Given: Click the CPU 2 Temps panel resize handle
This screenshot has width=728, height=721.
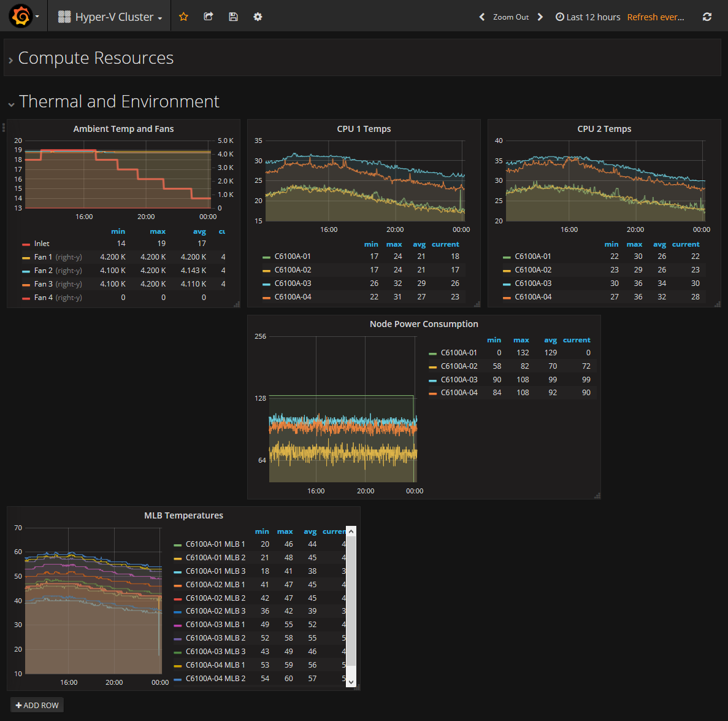Looking at the screenshot, I should click(x=718, y=304).
